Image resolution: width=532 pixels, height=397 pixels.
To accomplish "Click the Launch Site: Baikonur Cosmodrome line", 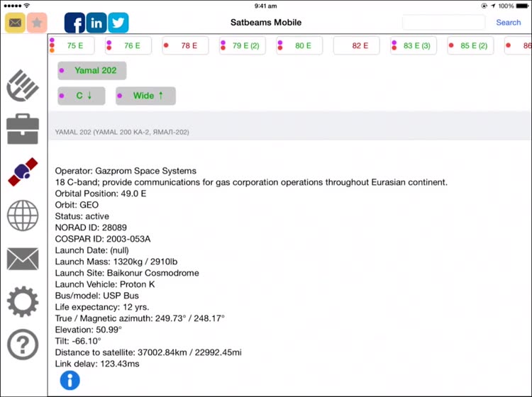I will 127,273.
